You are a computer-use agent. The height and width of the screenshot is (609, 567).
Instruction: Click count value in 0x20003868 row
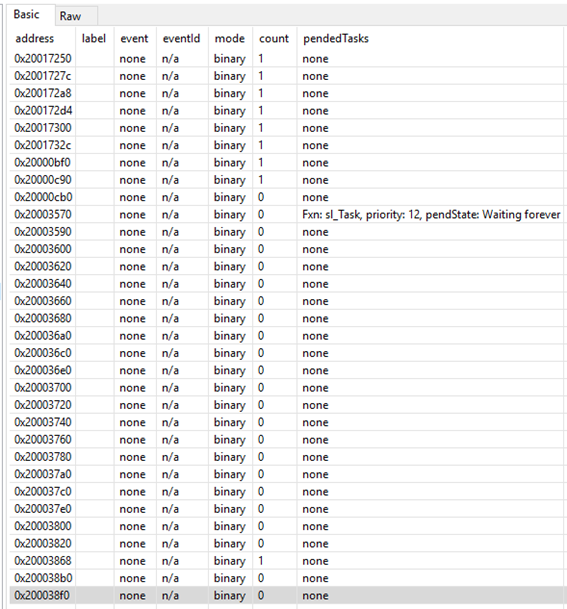(x=261, y=561)
